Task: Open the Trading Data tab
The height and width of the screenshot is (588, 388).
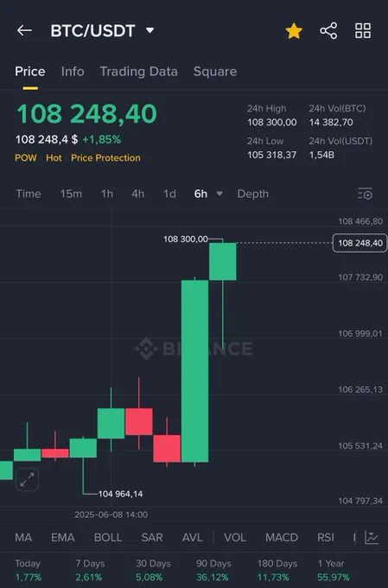Action: point(139,72)
